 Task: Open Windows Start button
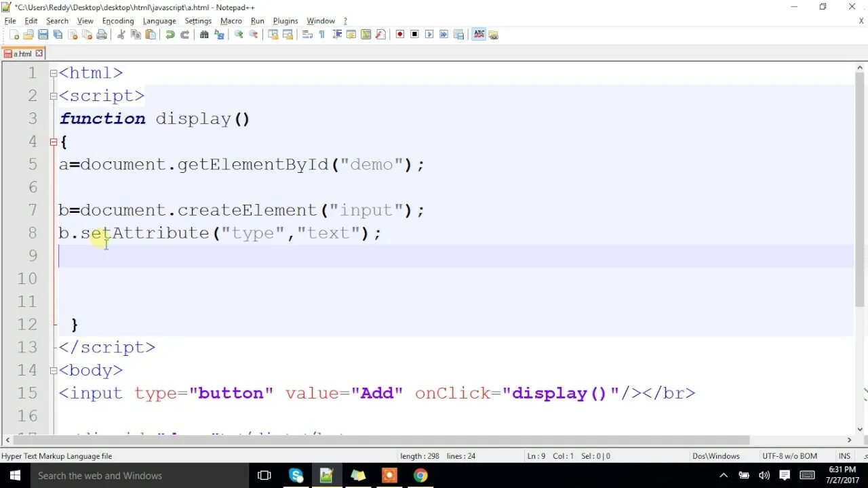(x=14, y=476)
